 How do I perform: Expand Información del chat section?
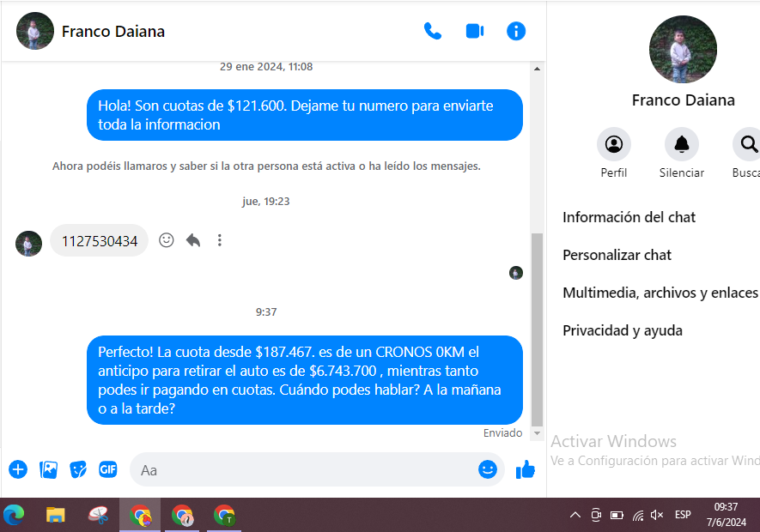[x=629, y=217]
